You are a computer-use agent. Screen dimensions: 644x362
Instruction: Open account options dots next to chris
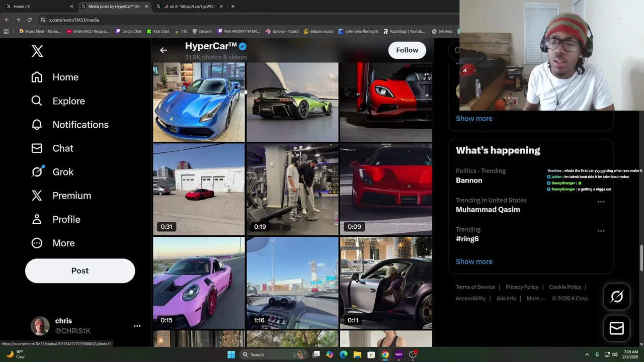(137, 326)
